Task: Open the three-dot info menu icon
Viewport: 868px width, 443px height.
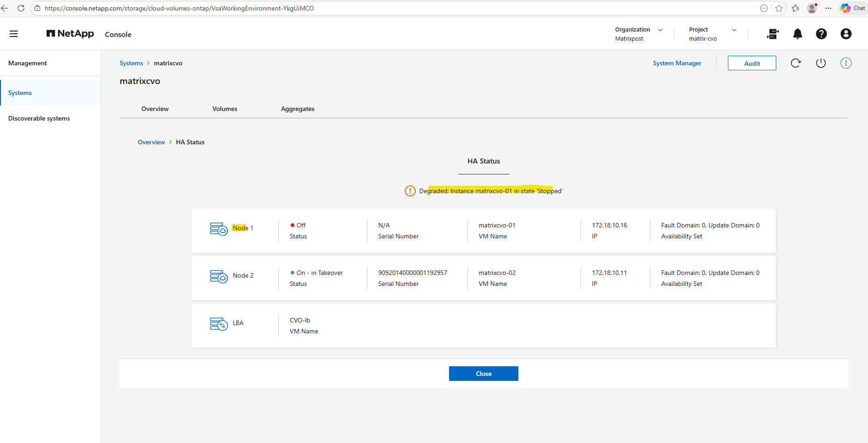Action: click(x=846, y=63)
